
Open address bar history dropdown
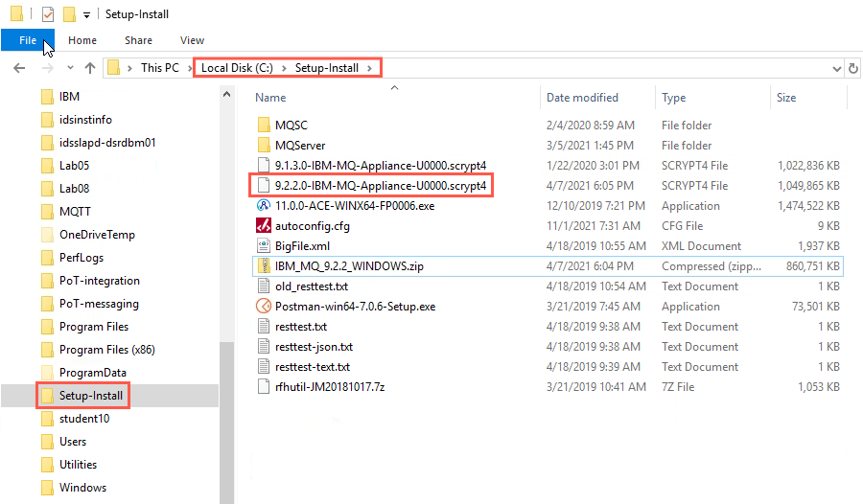coord(836,69)
